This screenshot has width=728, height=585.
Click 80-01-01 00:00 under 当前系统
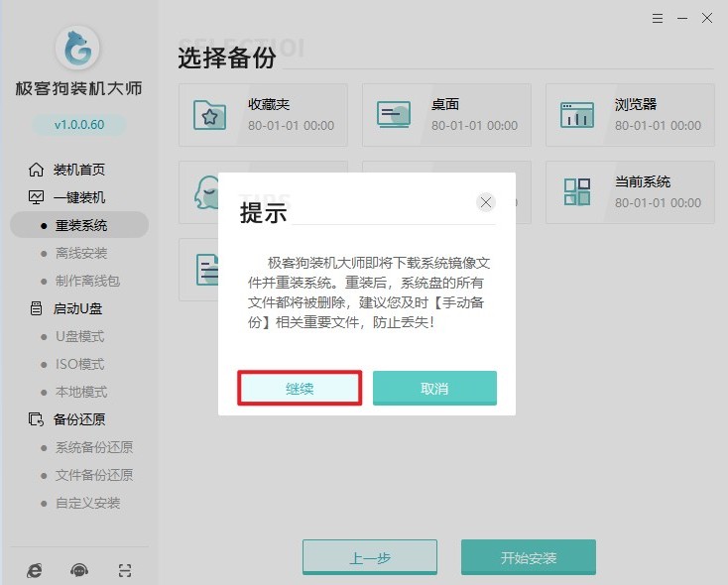coord(658,203)
